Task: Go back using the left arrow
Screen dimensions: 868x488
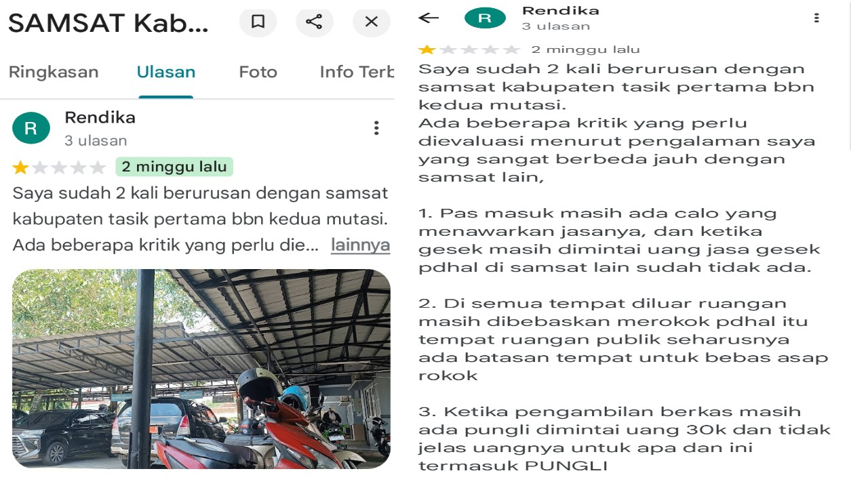Action: click(x=429, y=18)
